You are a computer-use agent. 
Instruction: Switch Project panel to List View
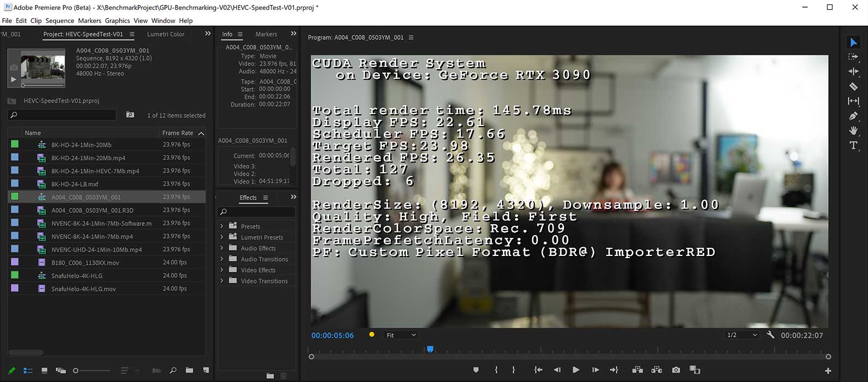[x=28, y=371]
